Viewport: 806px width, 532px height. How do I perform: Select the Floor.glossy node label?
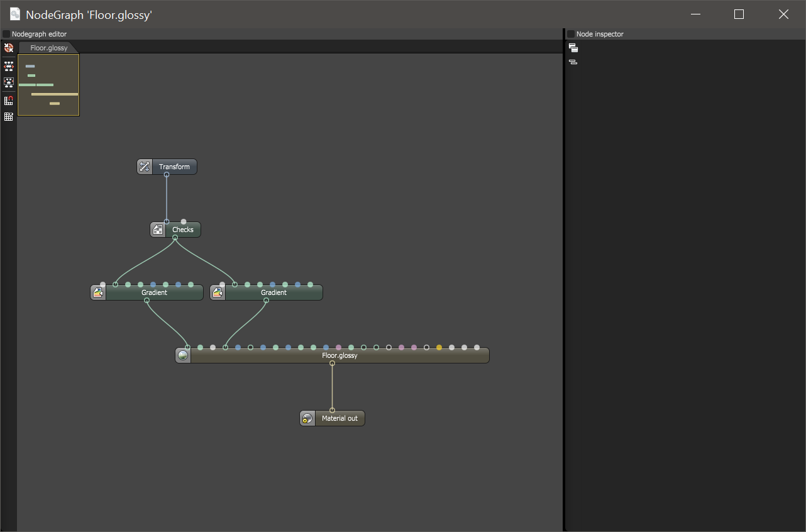tap(340, 356)
